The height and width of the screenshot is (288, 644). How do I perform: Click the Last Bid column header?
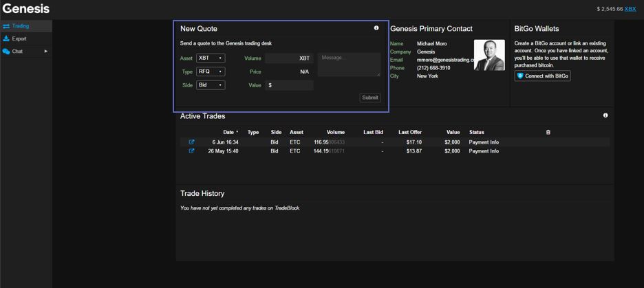coord(374,132)
